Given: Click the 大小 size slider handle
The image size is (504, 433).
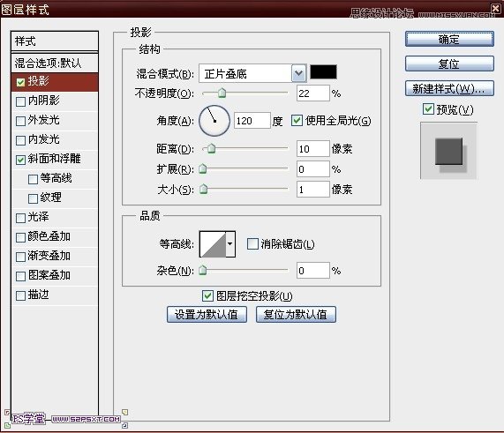Looking at the screenshot, I should 203,190.
